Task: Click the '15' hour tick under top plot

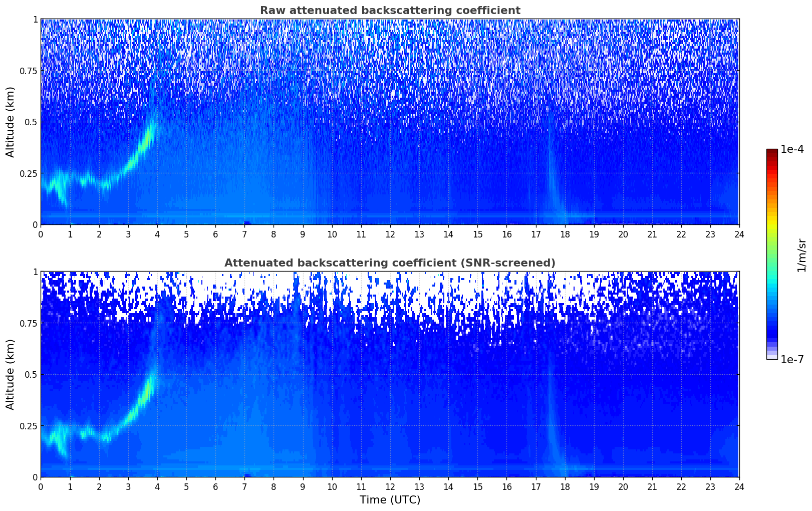Action: [x=477, y=234]
